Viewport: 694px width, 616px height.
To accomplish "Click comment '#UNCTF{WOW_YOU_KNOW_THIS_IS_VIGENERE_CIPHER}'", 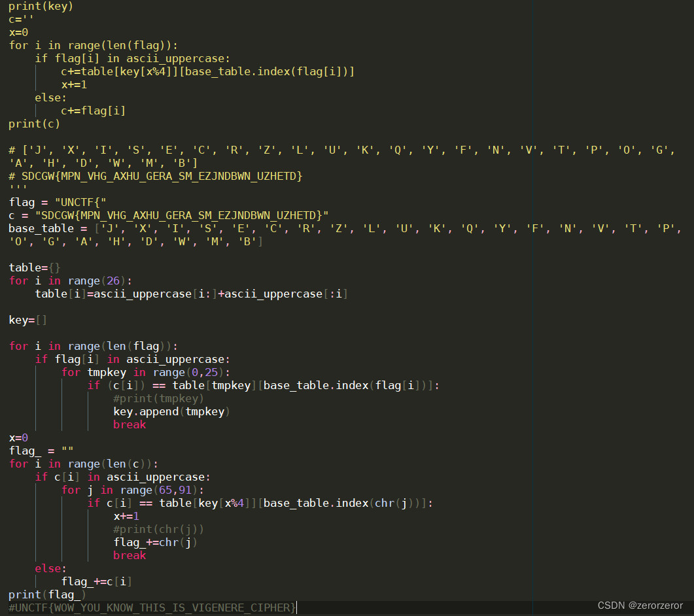I will 152,608.
